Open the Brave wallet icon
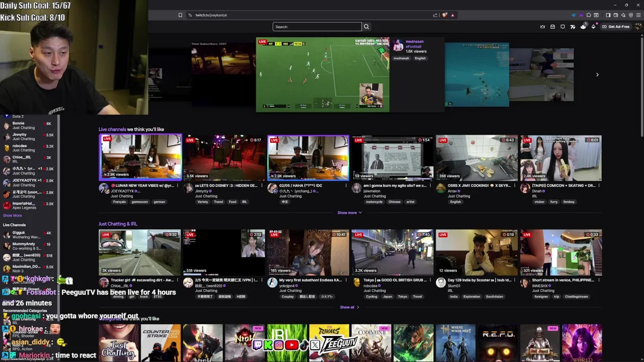The width and height of the screenshot is (644, 362). point(615,15)
